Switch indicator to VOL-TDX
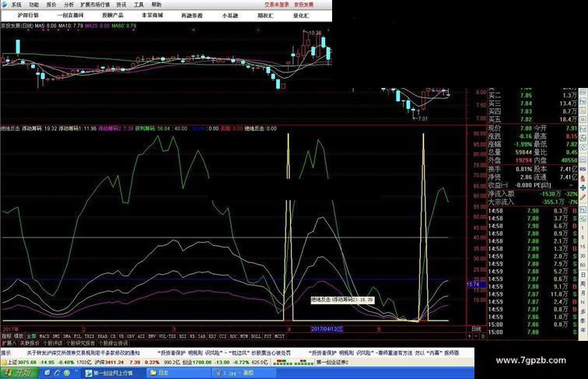Image resolution: width=588 pixels, height=379 pixels. (167, 336)
